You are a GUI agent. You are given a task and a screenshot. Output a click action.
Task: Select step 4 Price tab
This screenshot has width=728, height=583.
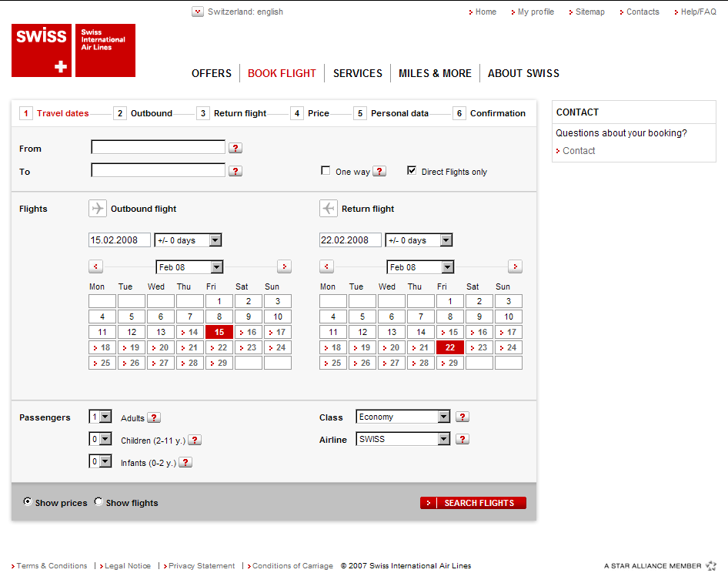click(x=310, y=113)
